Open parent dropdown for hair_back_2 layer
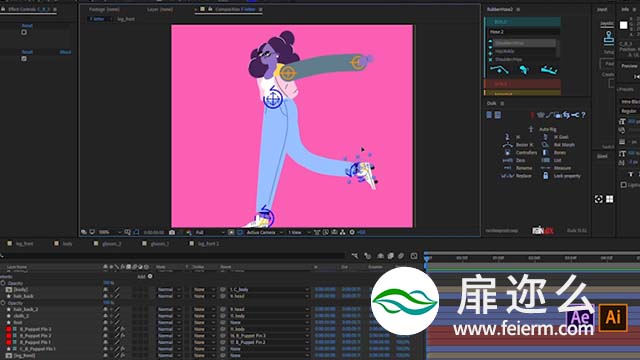Screen dimensions: 640x360 (x=269, y=309)
